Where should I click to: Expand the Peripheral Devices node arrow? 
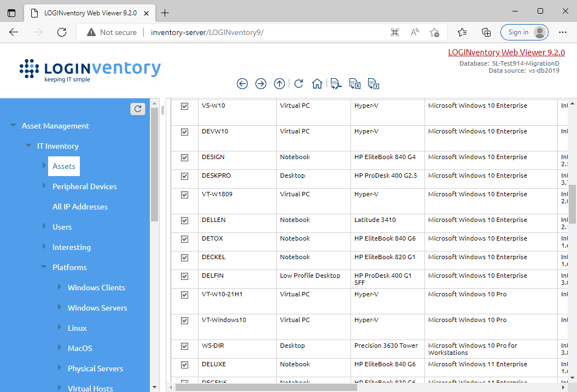point(44,186)
